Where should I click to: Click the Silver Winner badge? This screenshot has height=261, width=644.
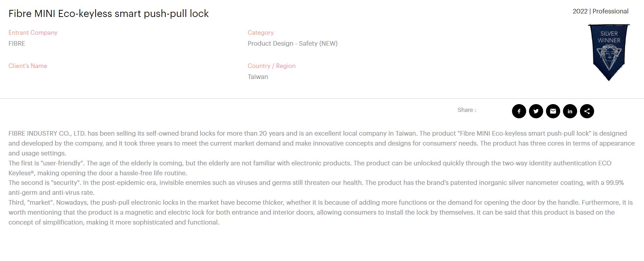(609, 52)
